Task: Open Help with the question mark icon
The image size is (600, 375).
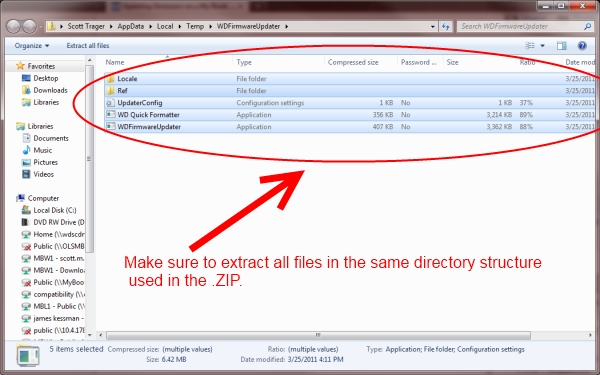Action: click(x=582, y=46)
